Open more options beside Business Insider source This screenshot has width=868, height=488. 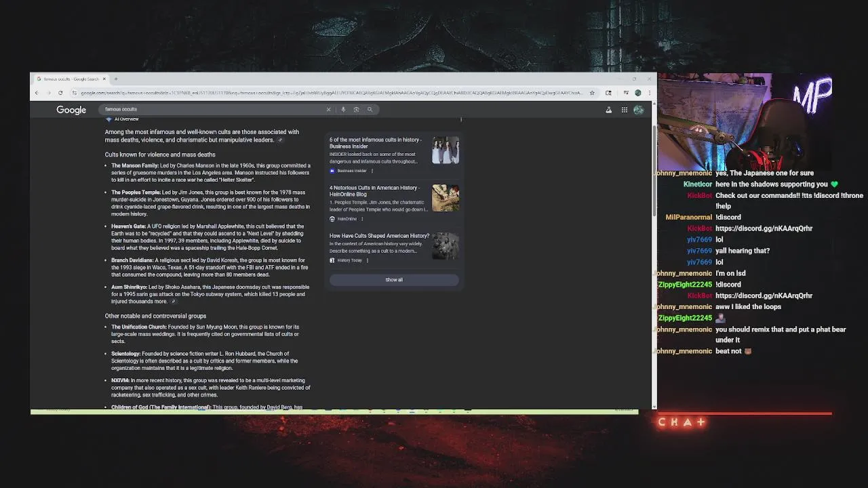372,171
